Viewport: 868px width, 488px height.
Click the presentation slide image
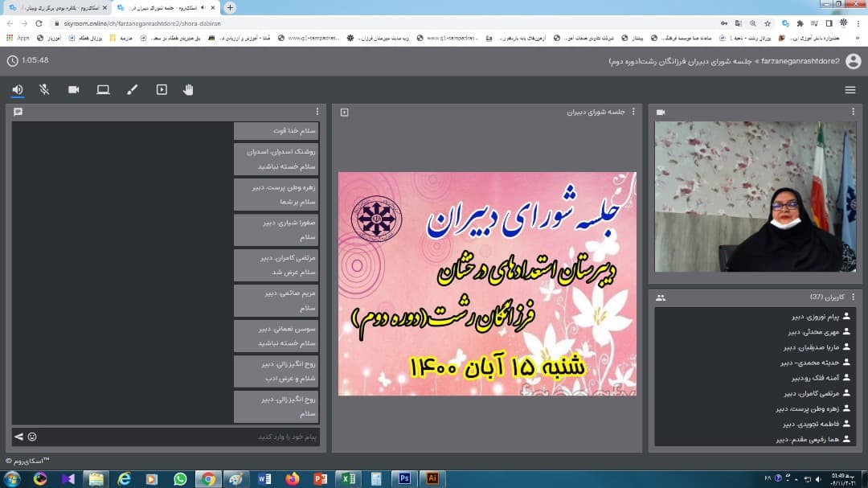click(x=487, y=283)
